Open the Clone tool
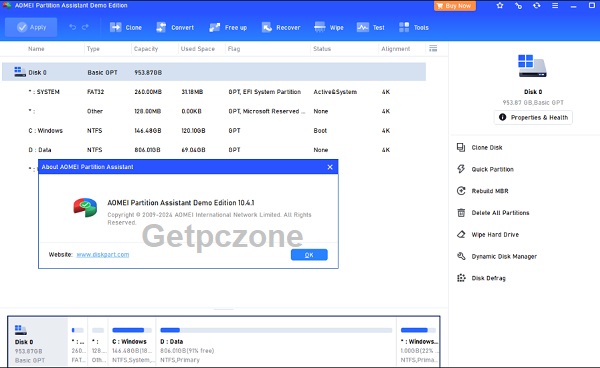The image size is (600, 368). pos(126,28)
